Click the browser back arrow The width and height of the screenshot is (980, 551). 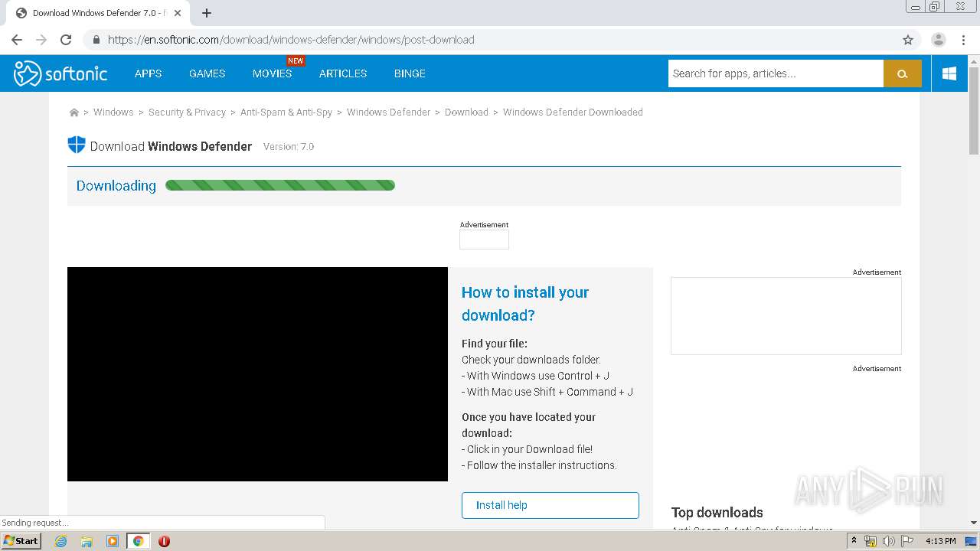[x=17, y=40]
